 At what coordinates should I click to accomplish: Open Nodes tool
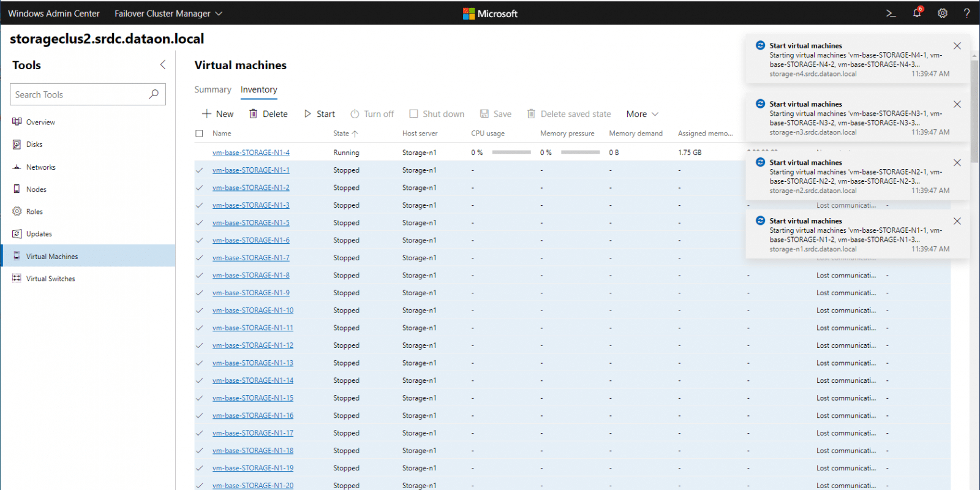pos(88,189)
